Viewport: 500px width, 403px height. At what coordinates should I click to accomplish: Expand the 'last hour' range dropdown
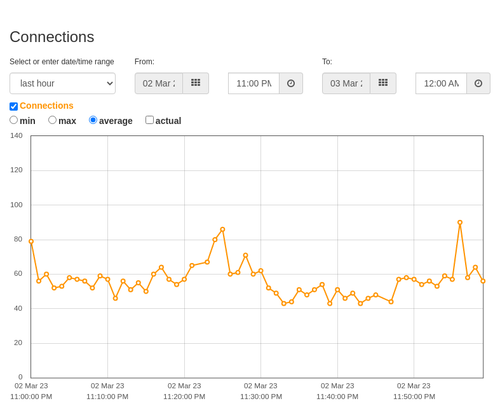coord(63,83)
